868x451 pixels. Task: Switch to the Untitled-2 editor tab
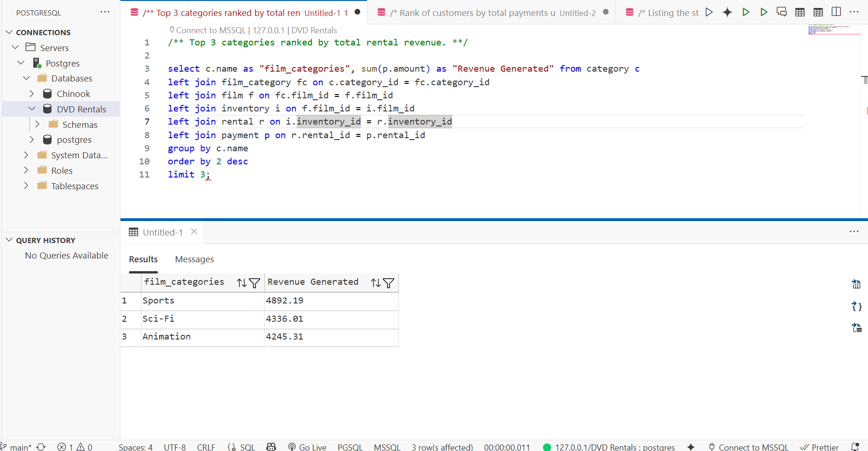click(492, 13)
